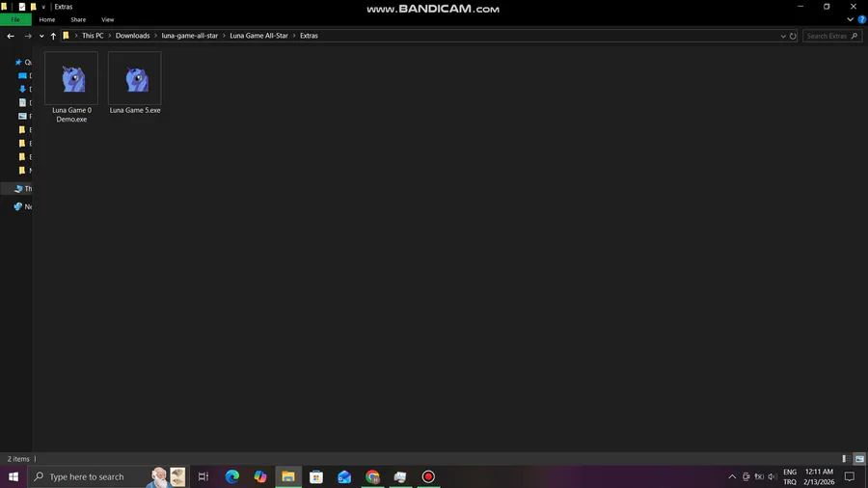Select the Desktop item in sidebar
This screenshot has width=868, height=488.
coord(23,75)
